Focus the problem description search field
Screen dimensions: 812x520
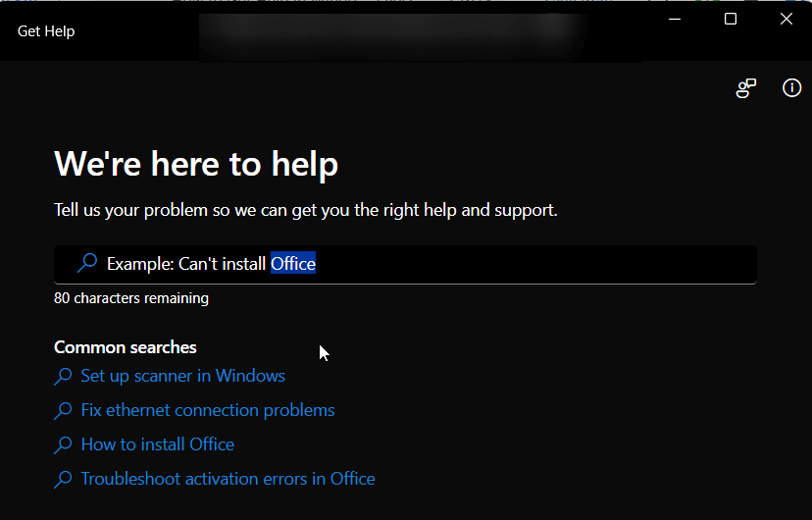point(530,264)
